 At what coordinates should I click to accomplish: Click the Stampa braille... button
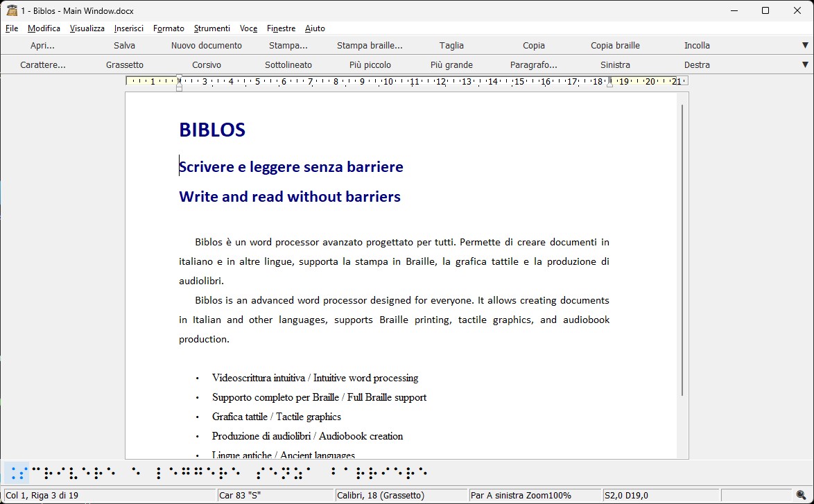tap(370, 46)
